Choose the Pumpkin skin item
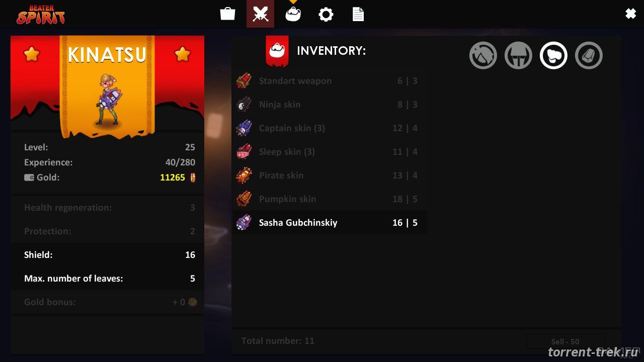This screenshot has width=644, height=362. point(329,199)
